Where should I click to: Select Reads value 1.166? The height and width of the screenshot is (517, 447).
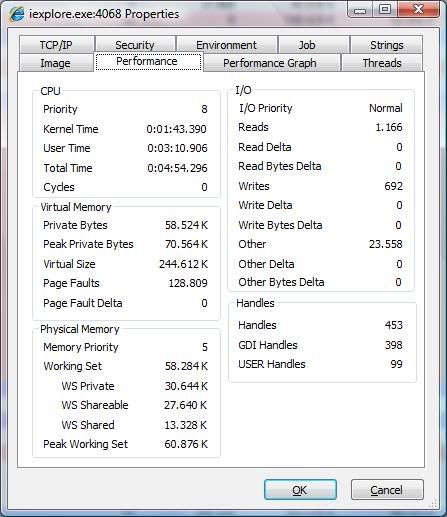pos(389,127)
